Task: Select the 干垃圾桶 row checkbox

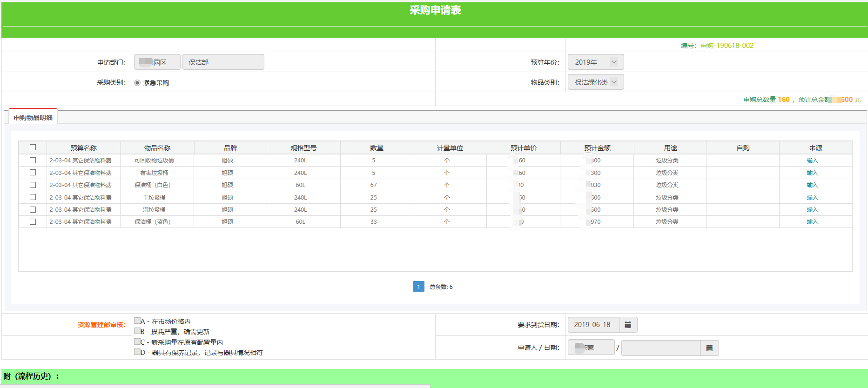Action: [x=33, y=197]
